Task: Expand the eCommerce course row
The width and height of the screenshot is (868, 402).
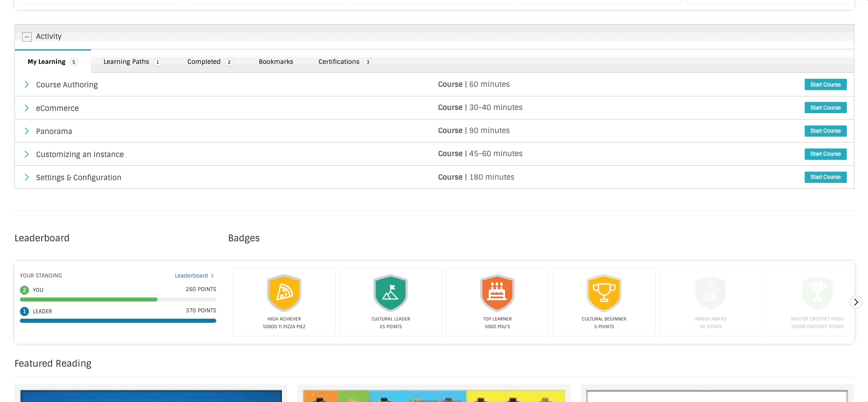Action: (27, 108)
